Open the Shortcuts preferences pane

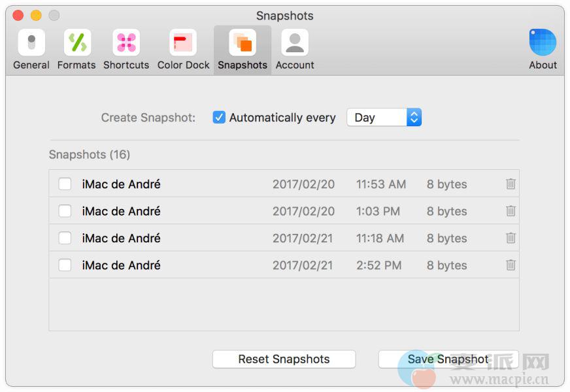(126, 50)
